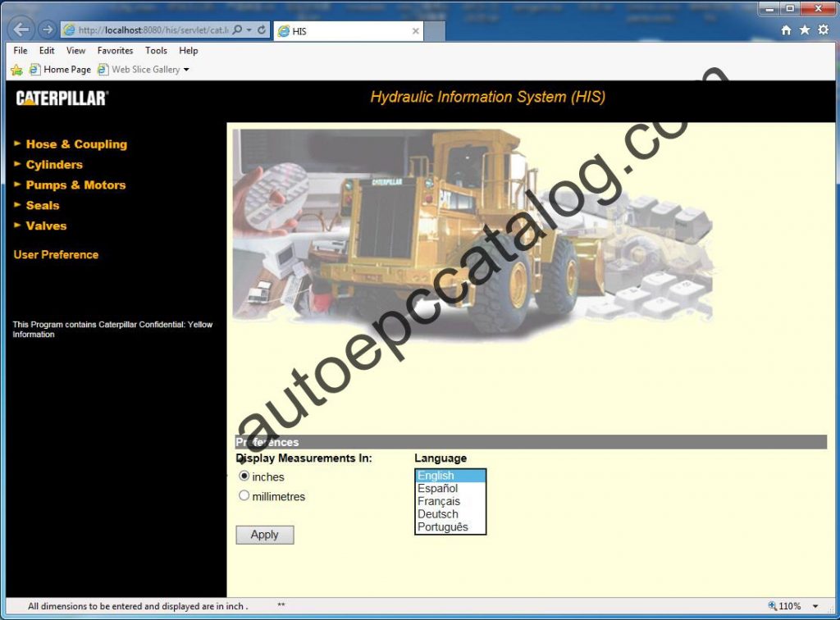The width and height of the screenshot is (840, 620).
Task: Click the arrow bullet beside Hose & Coupling
Action: point(18,144)
